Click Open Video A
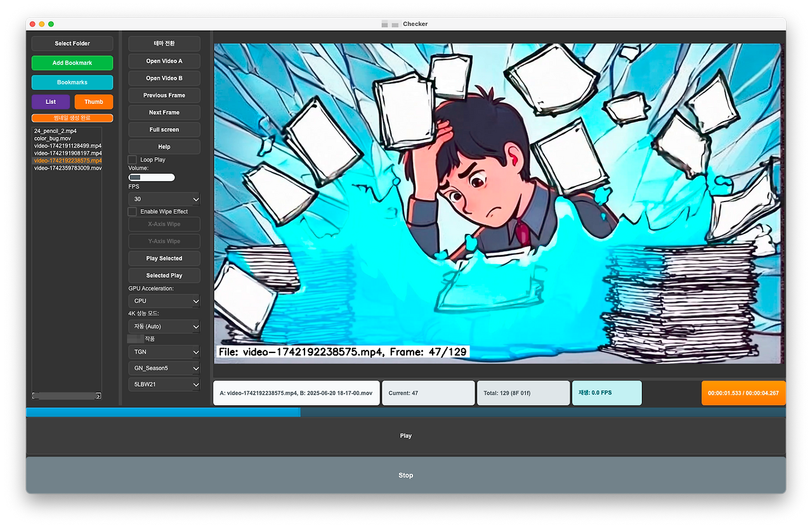Image resolution: width=812 pixels, height=528 pixels. coord(164,61)
